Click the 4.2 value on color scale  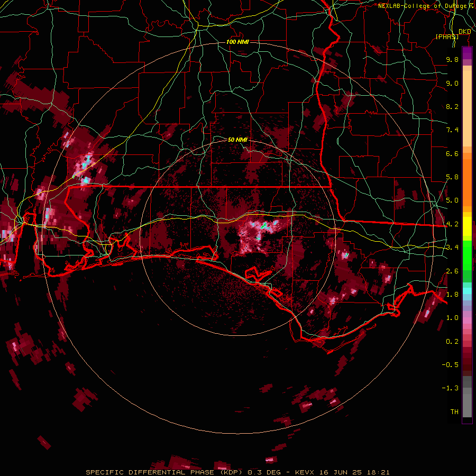452,224
